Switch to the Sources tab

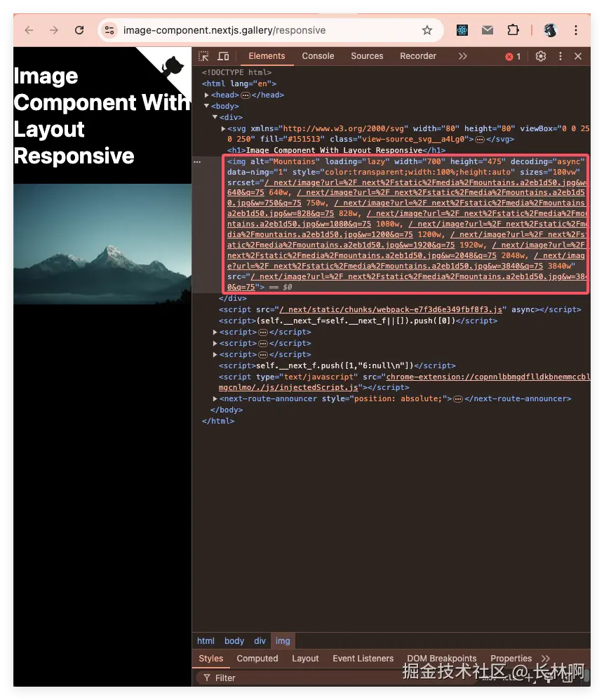pos(367,56)
